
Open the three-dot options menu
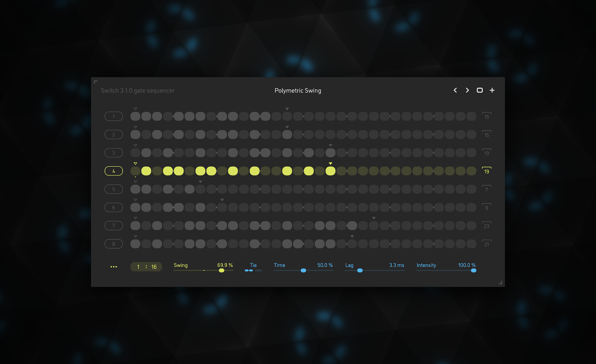[x=114, y=267]
